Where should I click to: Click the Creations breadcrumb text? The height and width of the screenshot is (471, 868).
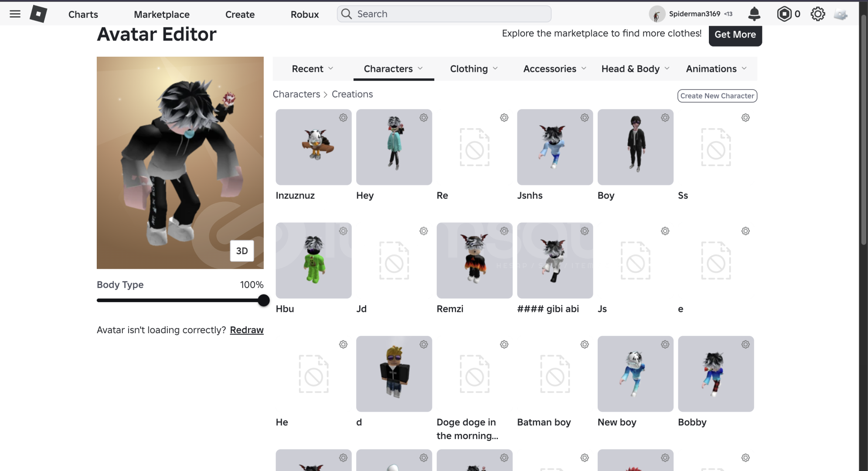[352, 94]
